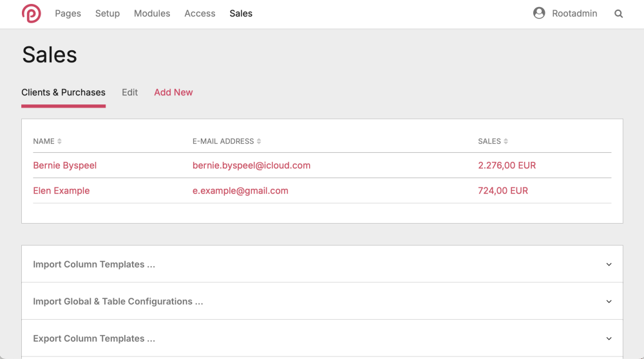Expand Export Column Templates panel
The image size is (644, 359).
pos(93,338)
